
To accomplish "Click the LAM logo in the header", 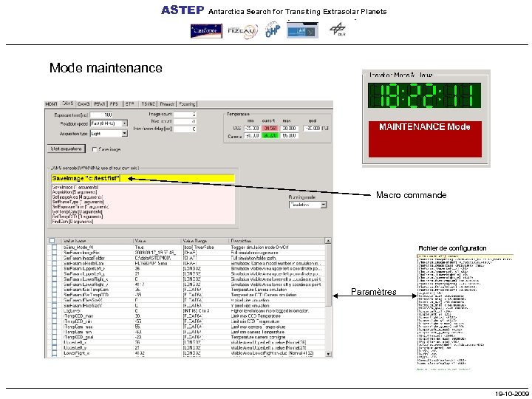I will click(x=302, y=31).
